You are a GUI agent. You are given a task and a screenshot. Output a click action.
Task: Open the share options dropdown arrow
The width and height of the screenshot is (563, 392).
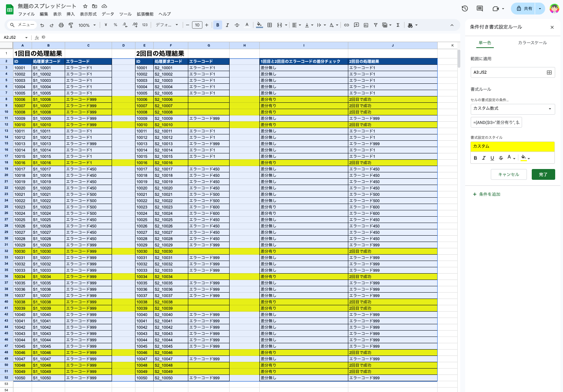click(x=540, y=9)
